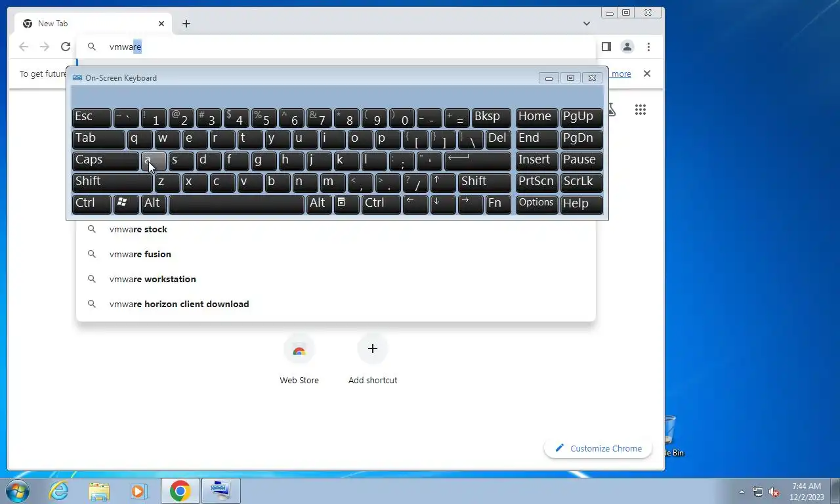Reload the page in Chrome
The height and width of the screenshot is (504, 840).
click(x=66, y=47)
